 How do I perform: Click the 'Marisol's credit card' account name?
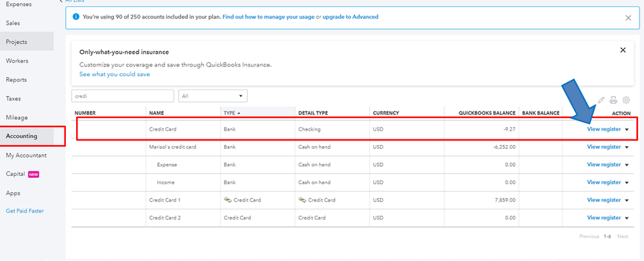tap(172, 146)
